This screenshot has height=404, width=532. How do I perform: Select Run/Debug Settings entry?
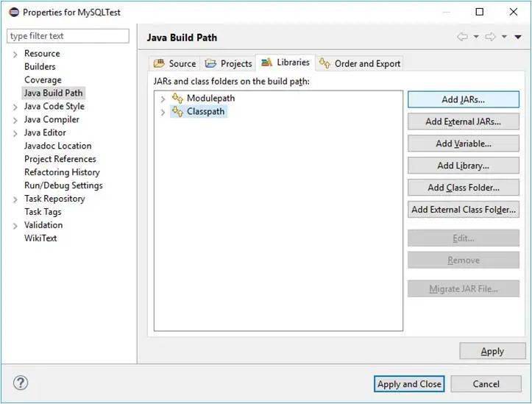[x=63, y=185]
